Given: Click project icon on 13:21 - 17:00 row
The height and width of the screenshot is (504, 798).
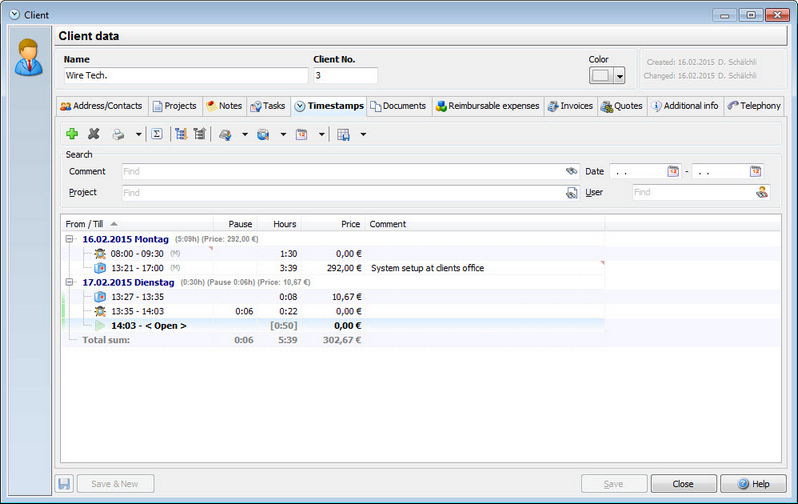Looking at the screenshot, I should point(100,268).
